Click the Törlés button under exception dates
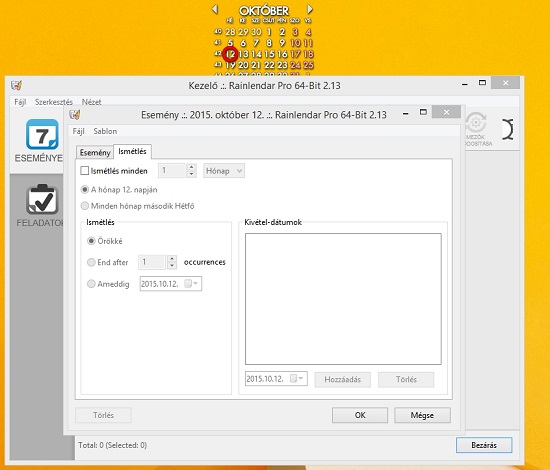The height and width of the screenshot is (470, 550). click(x=406, y=380)
